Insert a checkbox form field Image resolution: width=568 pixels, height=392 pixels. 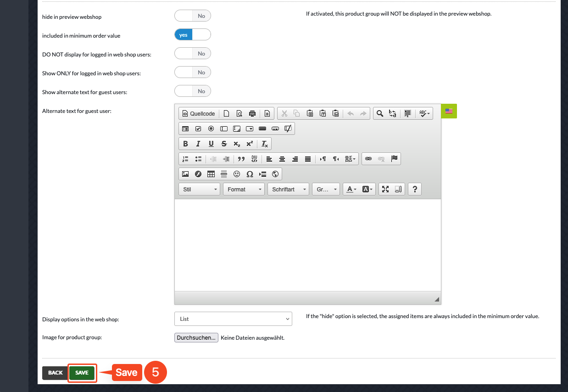click(x=198, y=129)
